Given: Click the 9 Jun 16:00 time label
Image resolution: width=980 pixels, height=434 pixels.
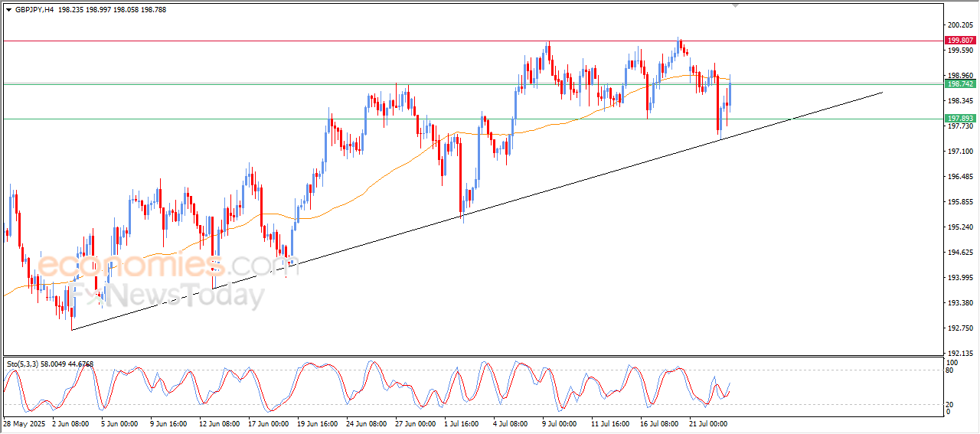Looking at the screenshot, I should (x=168, y=423).
